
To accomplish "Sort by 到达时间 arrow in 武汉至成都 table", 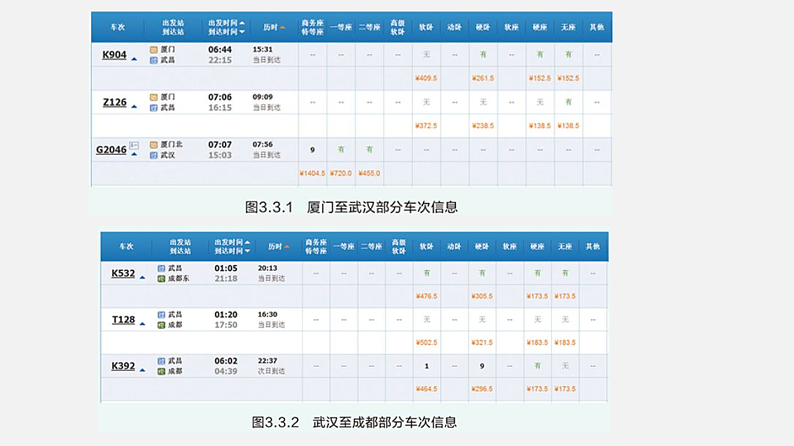I will click(x=247, y=251).
